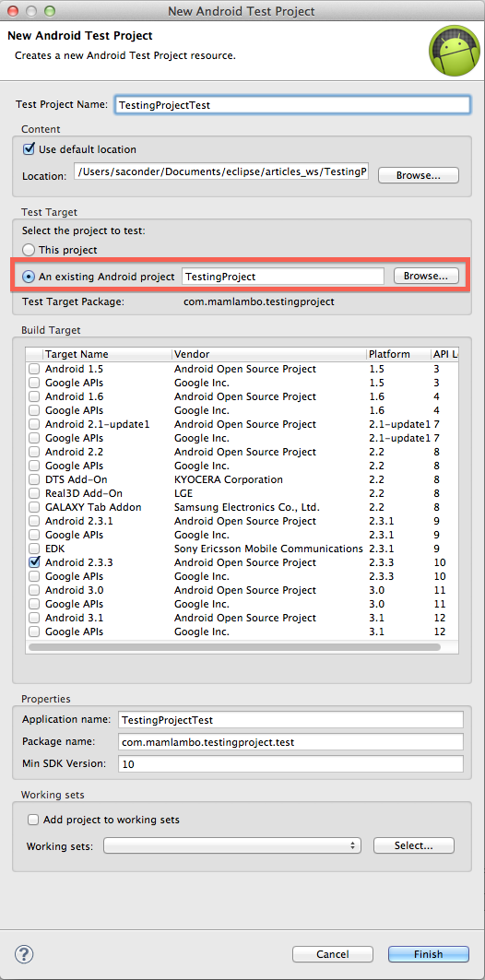Check the EDK target checkbox
485x980 pixels.
pos(34,549)
